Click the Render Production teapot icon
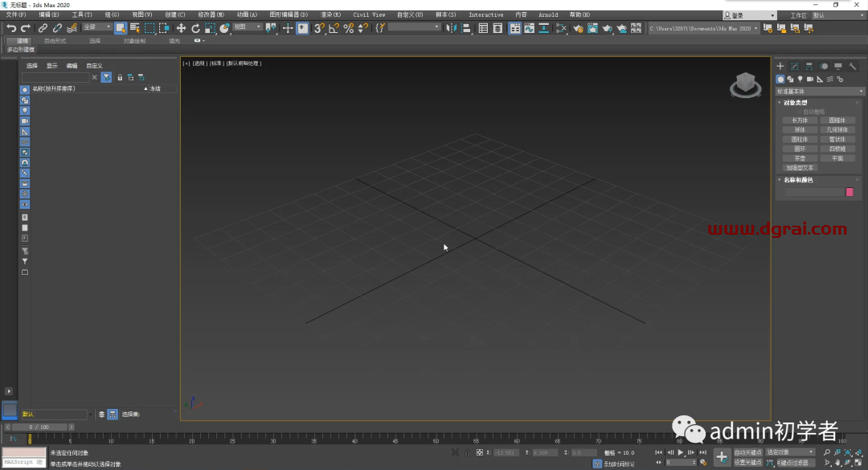 pyautogui.click(x=608, y=28)
